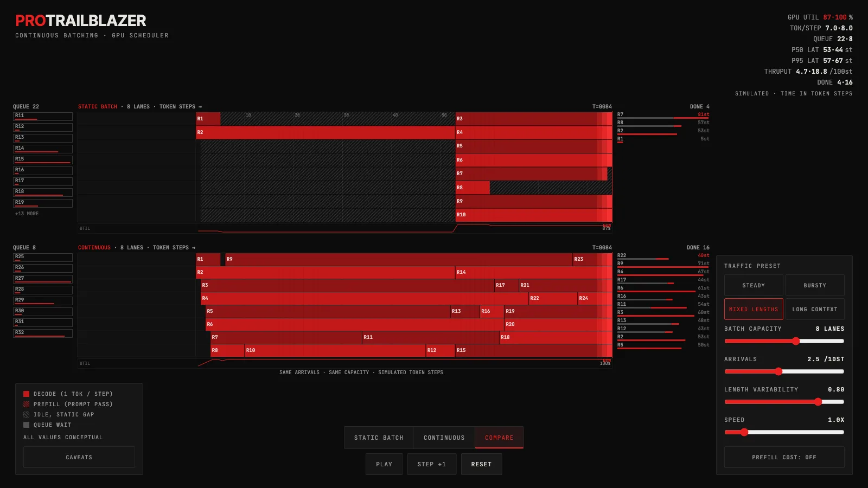Image resolution: width=868 pixels, height=488 pixels.
Task: Click the Decode legend red swatch
Action: 26,394
